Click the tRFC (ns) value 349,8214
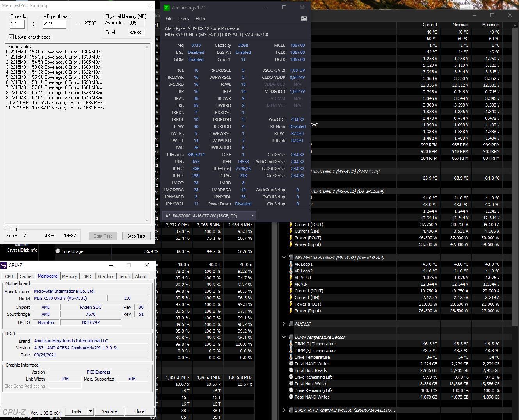Screen dimensions: 519x420 click(196, 155)
